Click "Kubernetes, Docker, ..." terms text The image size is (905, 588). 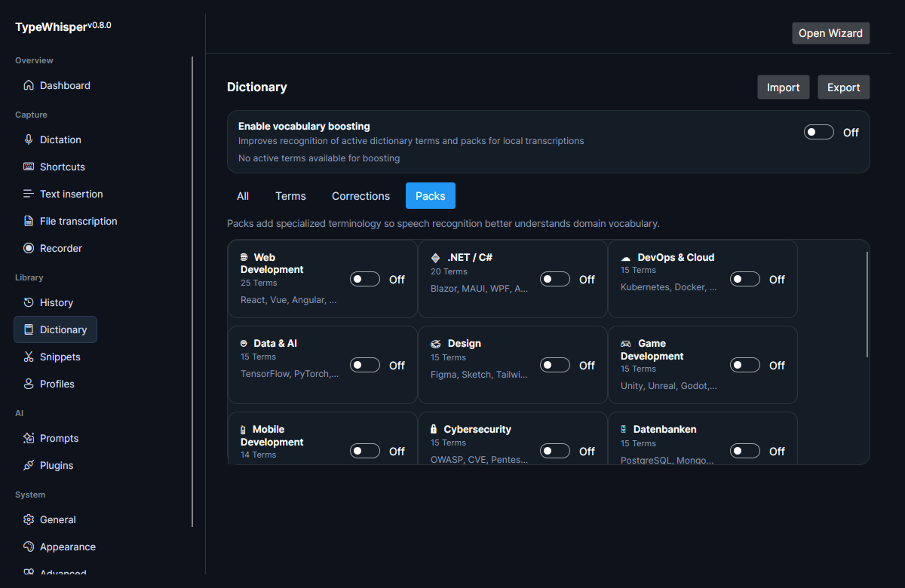(669, 287)
